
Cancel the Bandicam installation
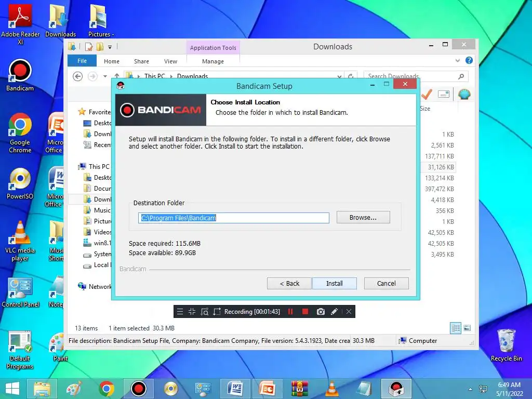[386, 283]
